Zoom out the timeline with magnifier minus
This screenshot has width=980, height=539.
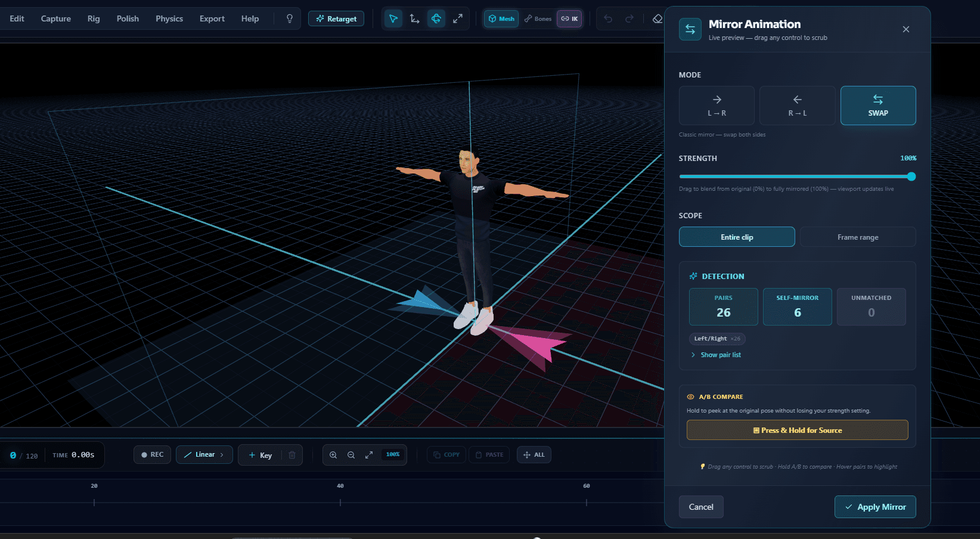[351, 455]
